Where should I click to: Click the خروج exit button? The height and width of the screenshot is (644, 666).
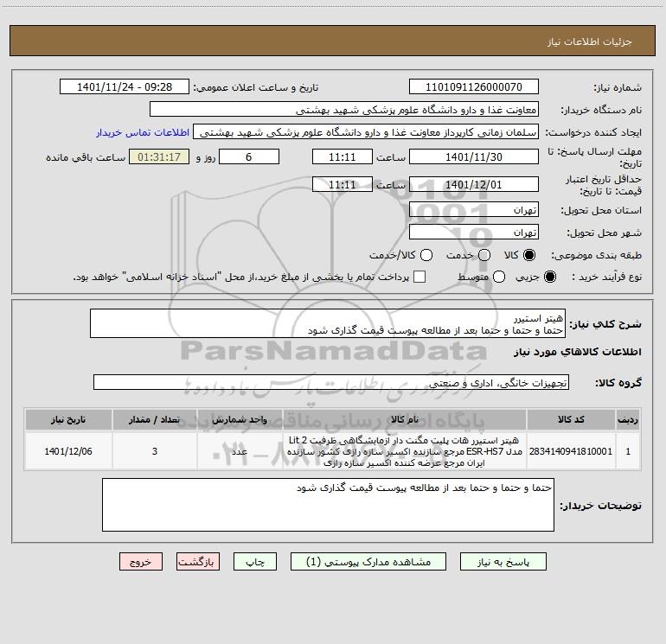pyautogui.click(x=141, y=562)
